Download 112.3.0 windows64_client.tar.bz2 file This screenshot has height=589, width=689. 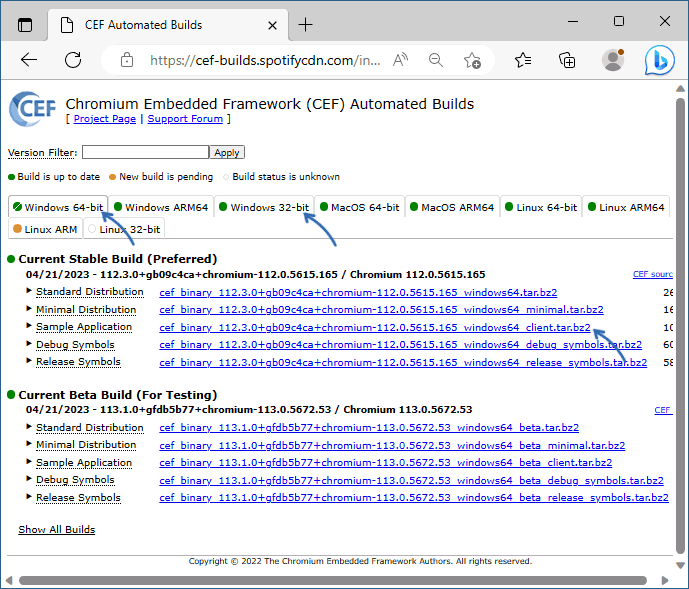click(x=375, y=327)
